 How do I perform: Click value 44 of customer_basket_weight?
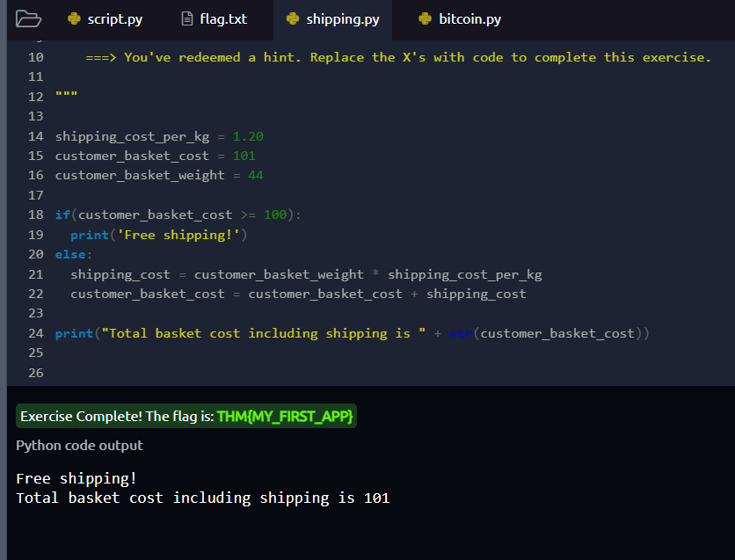[x=256, y=175]
